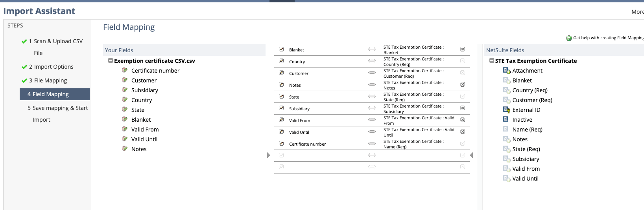This screenshot has width=644, height=210.
Task: Click the arrow icon in Valid From mapping row
Action: (x=372, y=120)
